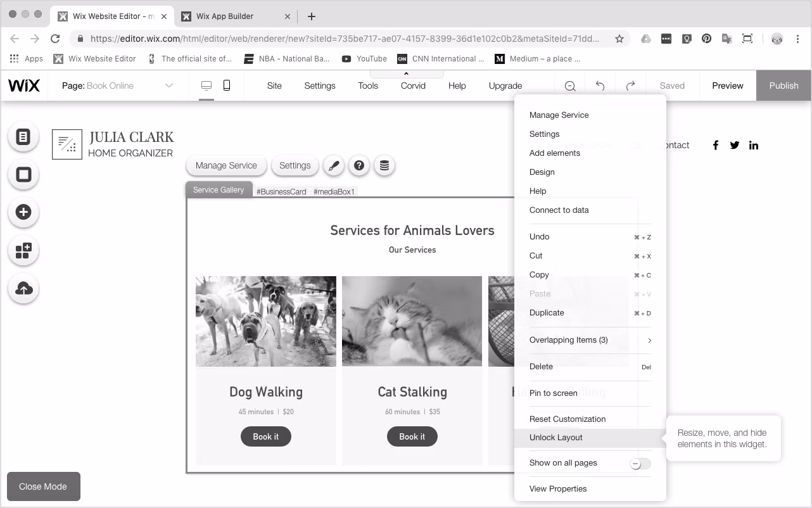Click the Service Gallery label tab
This screenshot has width=812, height=508.
pyautogui.click(x=219, y=190)
